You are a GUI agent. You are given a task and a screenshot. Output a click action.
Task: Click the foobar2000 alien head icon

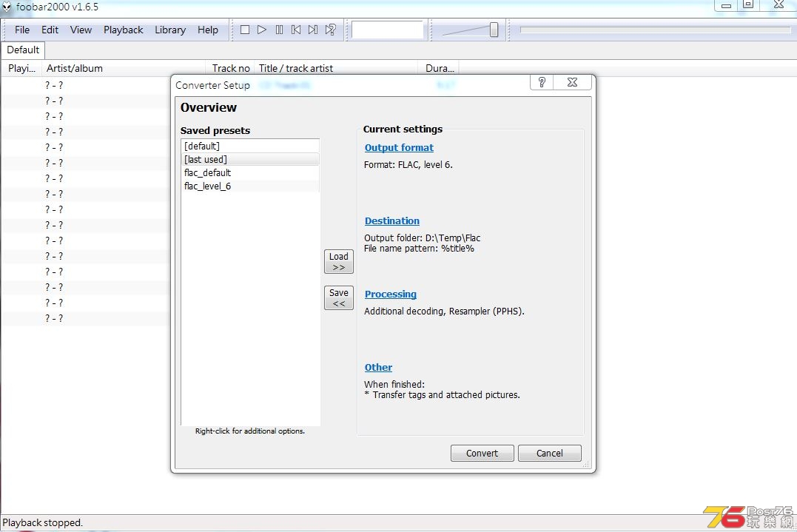[7, 7]
